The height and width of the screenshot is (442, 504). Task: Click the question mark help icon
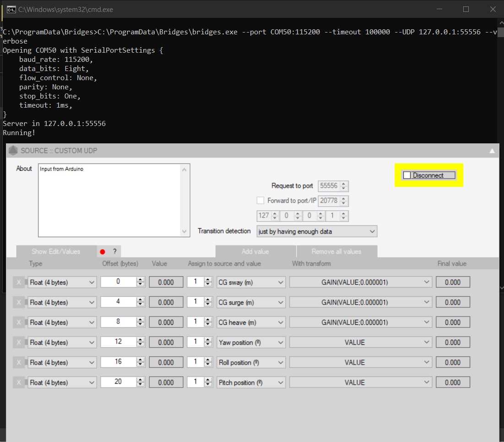pos(114,251)
